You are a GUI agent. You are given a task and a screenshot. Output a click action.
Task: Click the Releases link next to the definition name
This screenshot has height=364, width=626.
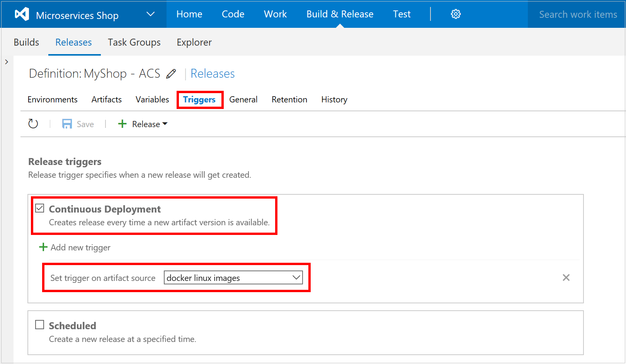pos(213,73)
